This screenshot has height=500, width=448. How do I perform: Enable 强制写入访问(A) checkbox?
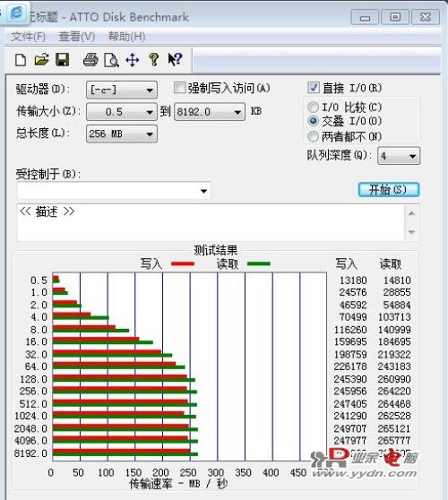click(179, 88)
